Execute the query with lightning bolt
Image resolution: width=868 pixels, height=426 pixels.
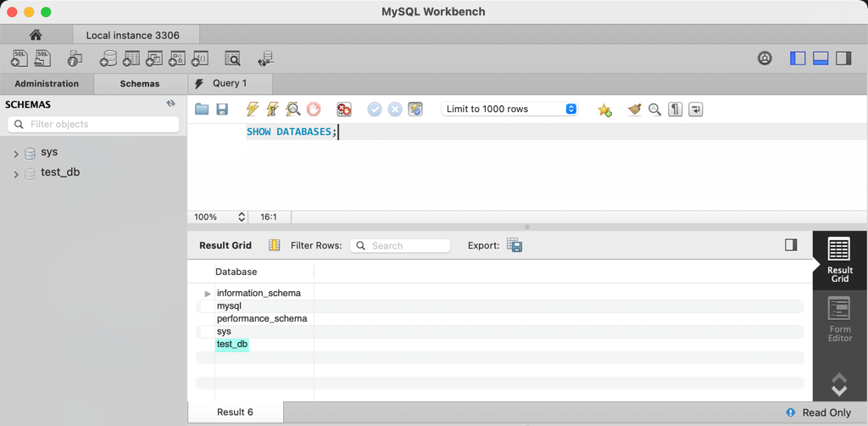(252, 109)
